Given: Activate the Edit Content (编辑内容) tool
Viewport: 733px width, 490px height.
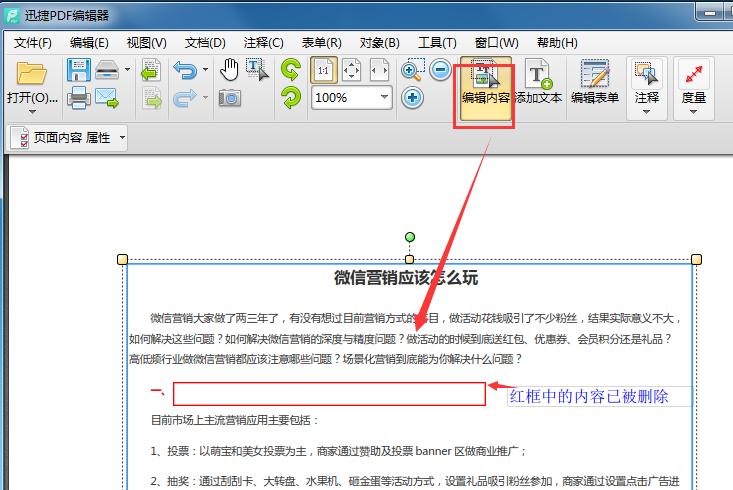Looking at the screenshot, I should (485, 87).
